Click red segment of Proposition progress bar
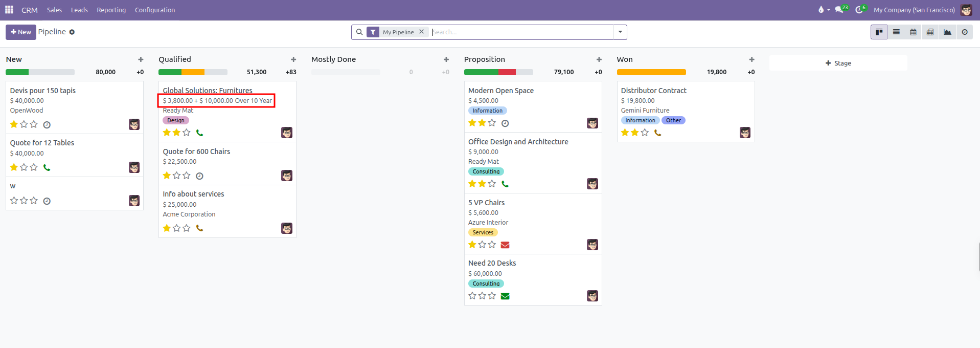The height and width of the screenshot is (348, 980). (x=507, y=72)
